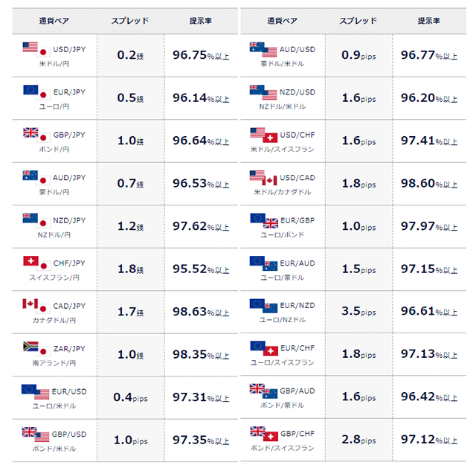This screenshot has height=468, width=476.
Task: Click the EUR/JPY flag pair icon
Action: coord(36,92)
